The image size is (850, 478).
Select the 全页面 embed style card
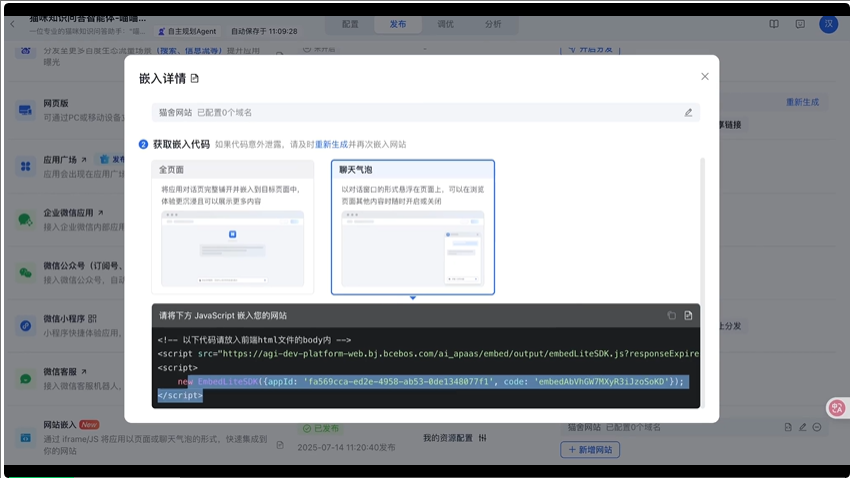[x=233, y=227]
